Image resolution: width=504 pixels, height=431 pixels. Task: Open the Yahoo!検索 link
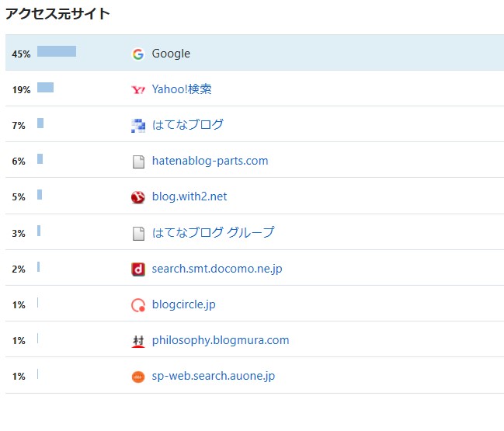[182, 89]
